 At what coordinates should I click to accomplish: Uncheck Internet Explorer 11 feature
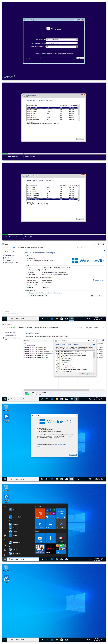pyautogui.click(x=58, y=366)
